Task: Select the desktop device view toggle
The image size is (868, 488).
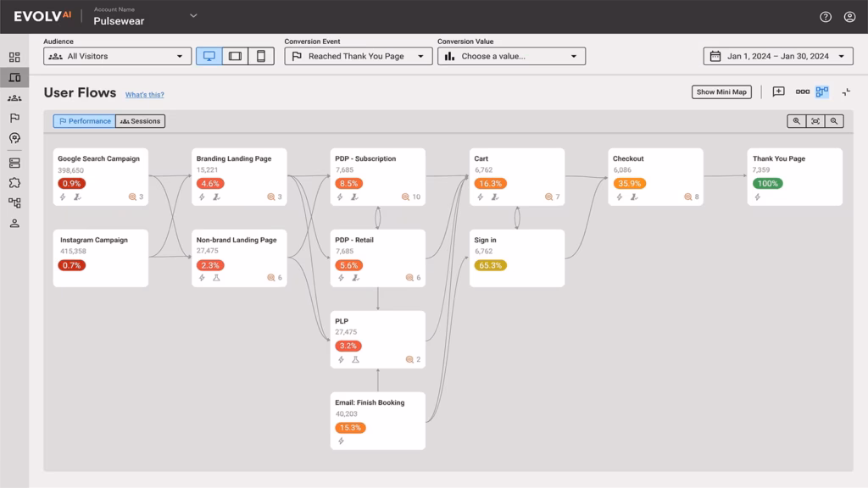Action: (x=209, y=56)
